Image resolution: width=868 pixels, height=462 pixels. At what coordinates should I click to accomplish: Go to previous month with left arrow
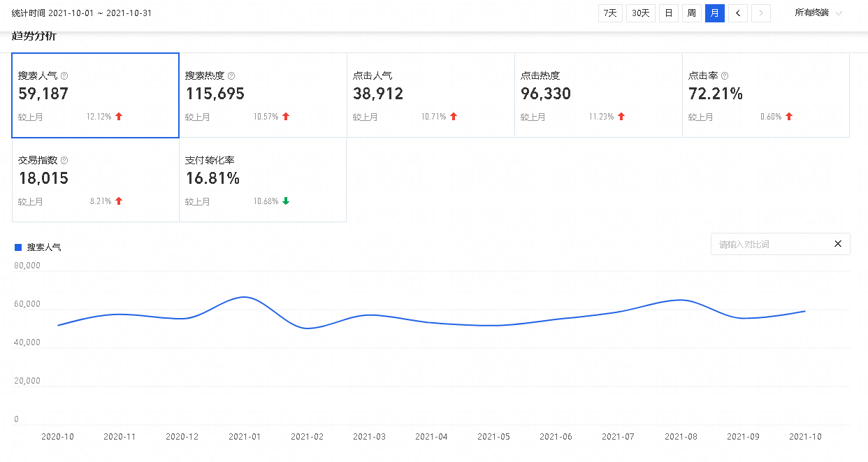tap(738, 13)
